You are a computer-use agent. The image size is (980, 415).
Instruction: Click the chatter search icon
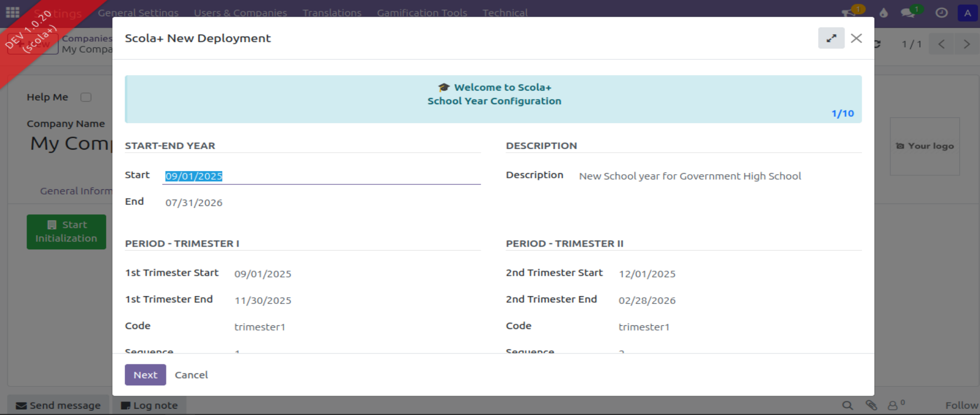[848, 405]
